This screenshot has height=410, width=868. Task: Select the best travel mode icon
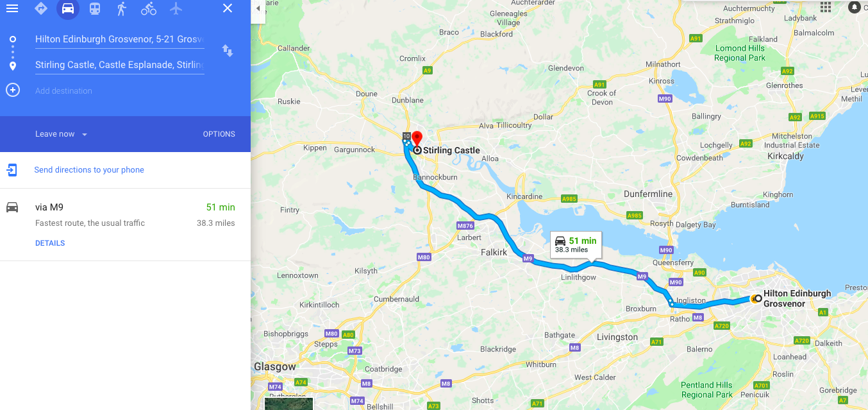[x=41, y=8]
